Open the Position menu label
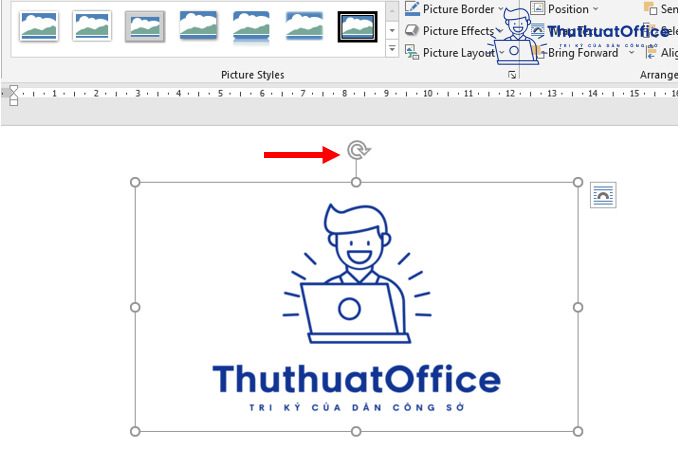Image resolution: width=678 pixels, height=470 pixels. click(x=568, y=9)
